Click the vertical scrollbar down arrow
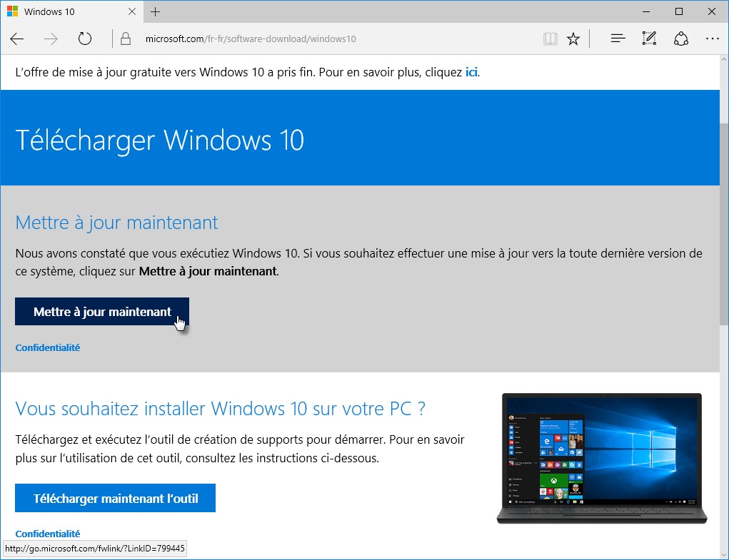 (723, 554)
